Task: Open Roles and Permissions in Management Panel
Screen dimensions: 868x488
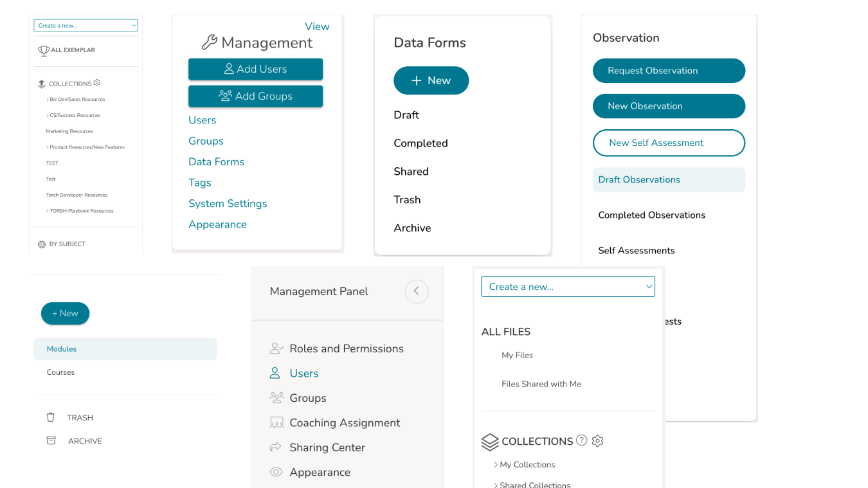Action: tap(346, 348)
